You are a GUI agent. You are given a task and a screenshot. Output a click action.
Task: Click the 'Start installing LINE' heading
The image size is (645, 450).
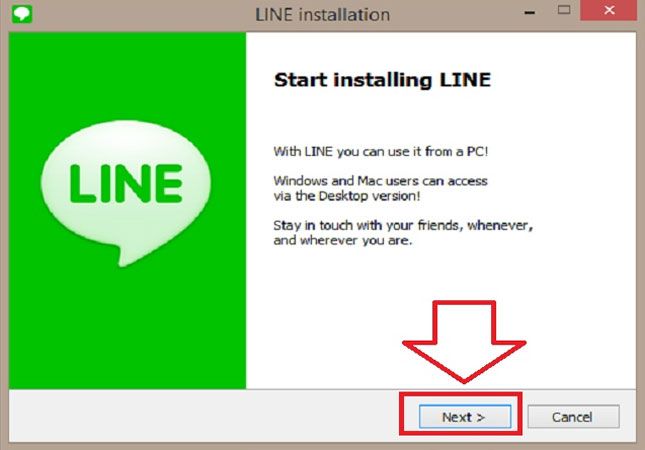383,80
